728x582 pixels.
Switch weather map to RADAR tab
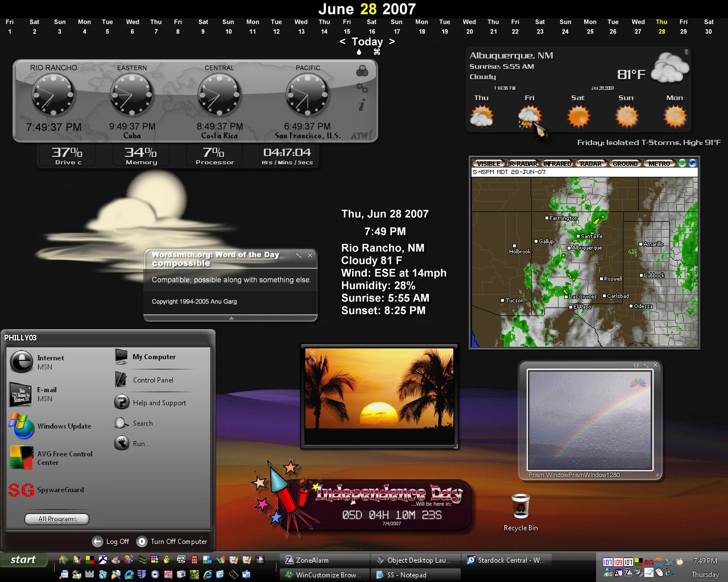pos(590,164)
